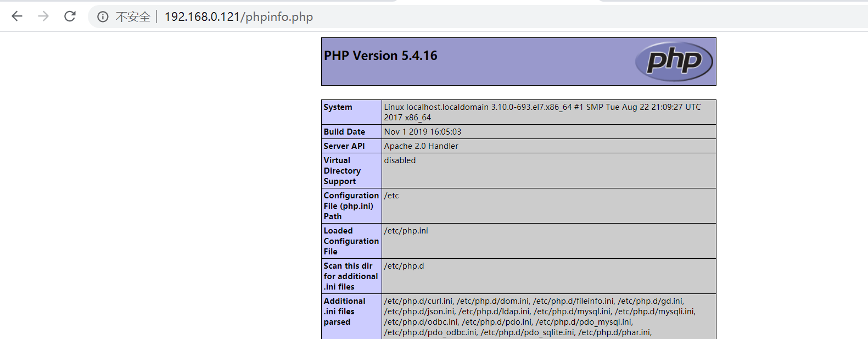Select the /etc/php.d/pdo.ini entry

point(497,322)
